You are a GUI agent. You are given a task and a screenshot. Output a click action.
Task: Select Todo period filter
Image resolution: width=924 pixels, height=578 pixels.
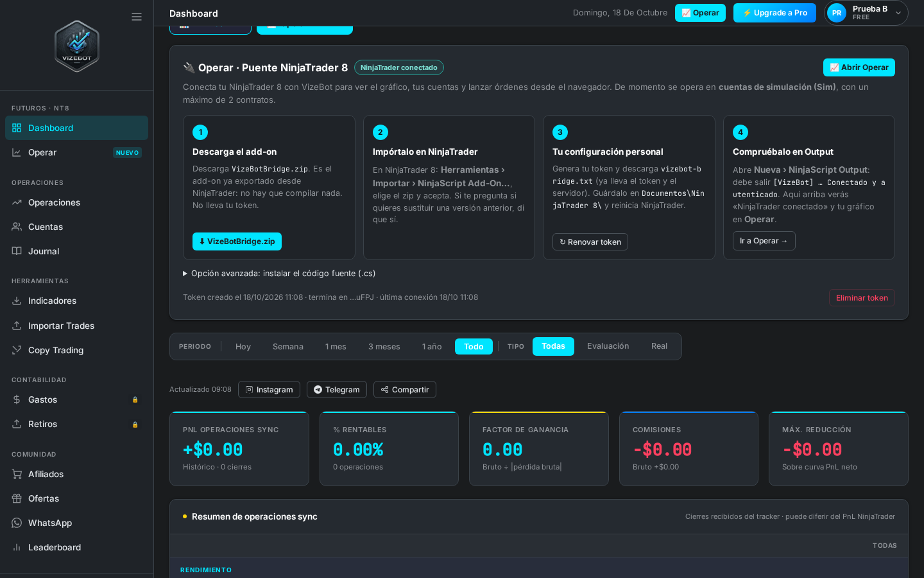474,346
